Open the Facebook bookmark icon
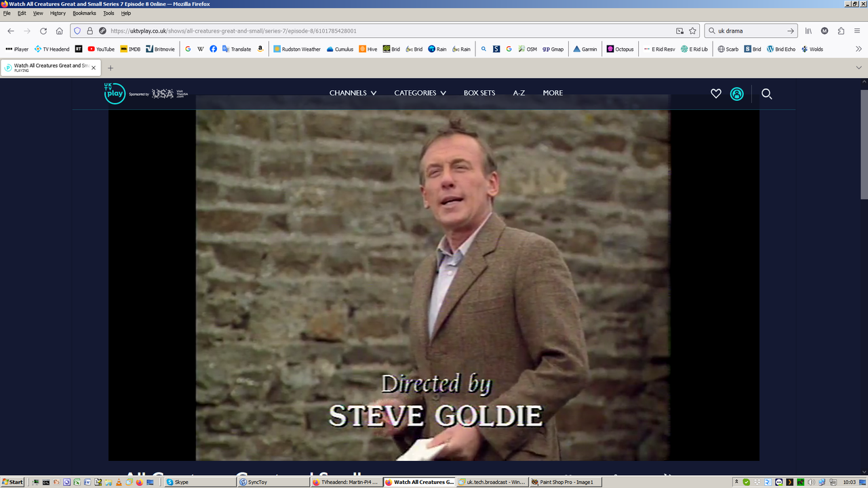This screenshot has height=488, width=868. [x=213, y=49]
